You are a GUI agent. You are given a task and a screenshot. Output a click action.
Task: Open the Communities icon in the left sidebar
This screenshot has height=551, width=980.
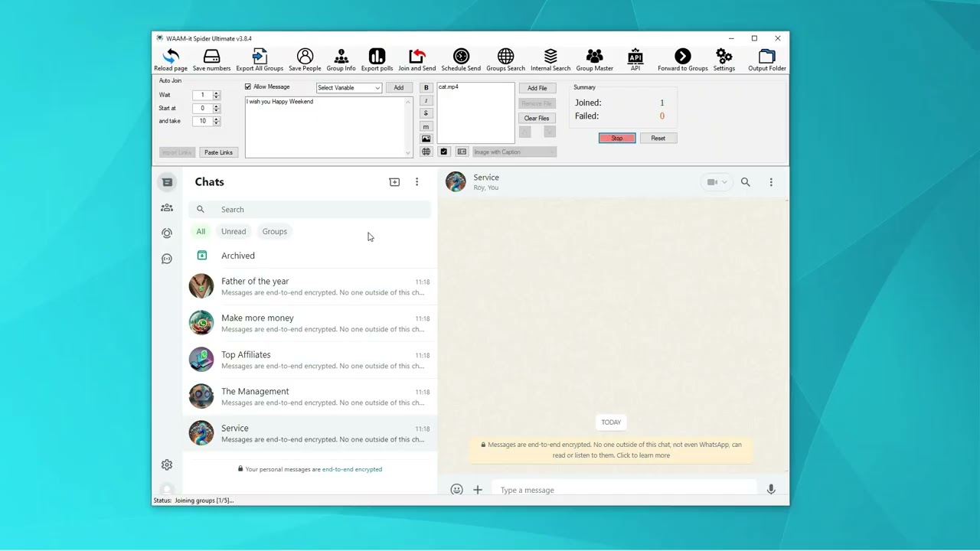tap(167, 207)
